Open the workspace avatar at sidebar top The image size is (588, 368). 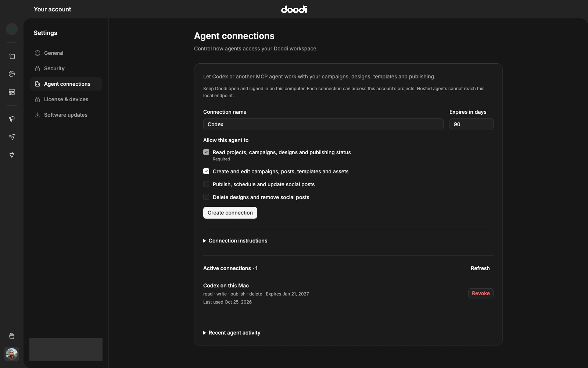[12, 29]
